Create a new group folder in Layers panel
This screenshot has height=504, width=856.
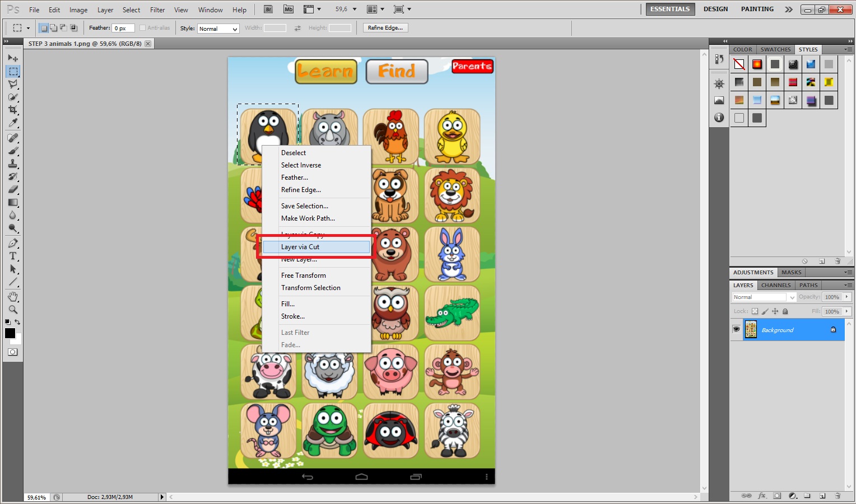pyautogui.click(x=807, y=496)
